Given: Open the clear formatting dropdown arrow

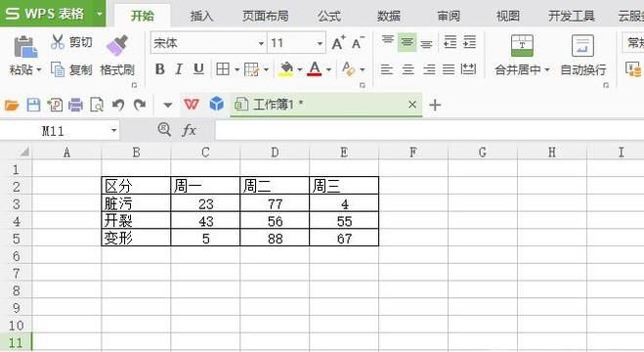Looking at the screenshot, I should pos(362,69).
